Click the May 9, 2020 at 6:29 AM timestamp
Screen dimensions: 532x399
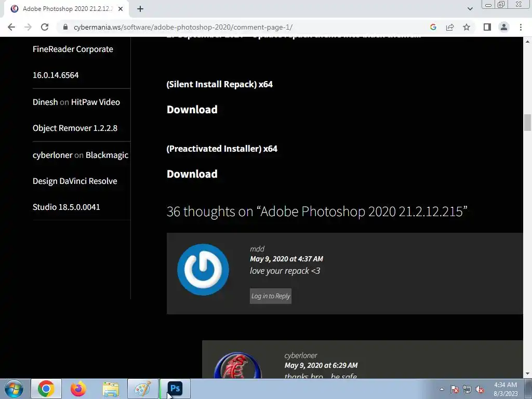321,365
